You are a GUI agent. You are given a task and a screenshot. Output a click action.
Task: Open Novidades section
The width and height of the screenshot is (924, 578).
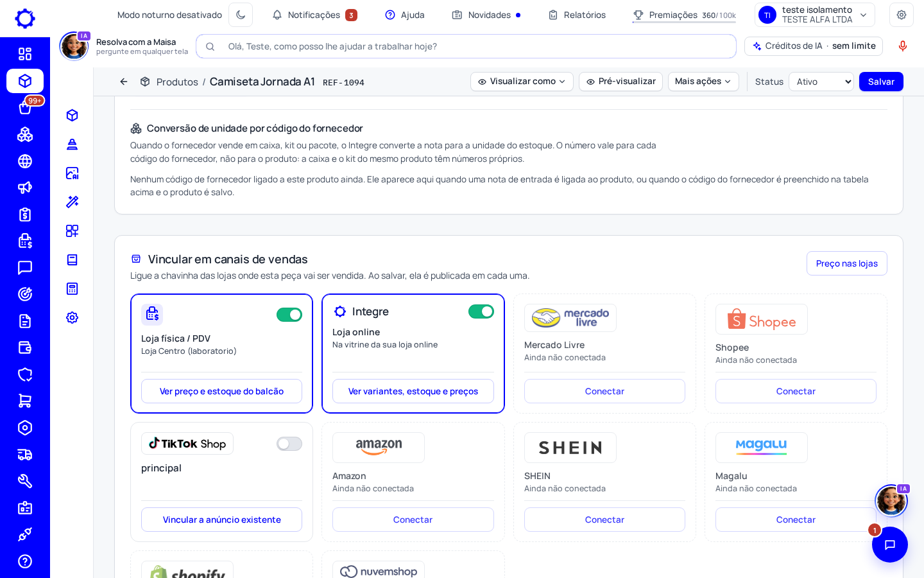click(x=486, y=15)
